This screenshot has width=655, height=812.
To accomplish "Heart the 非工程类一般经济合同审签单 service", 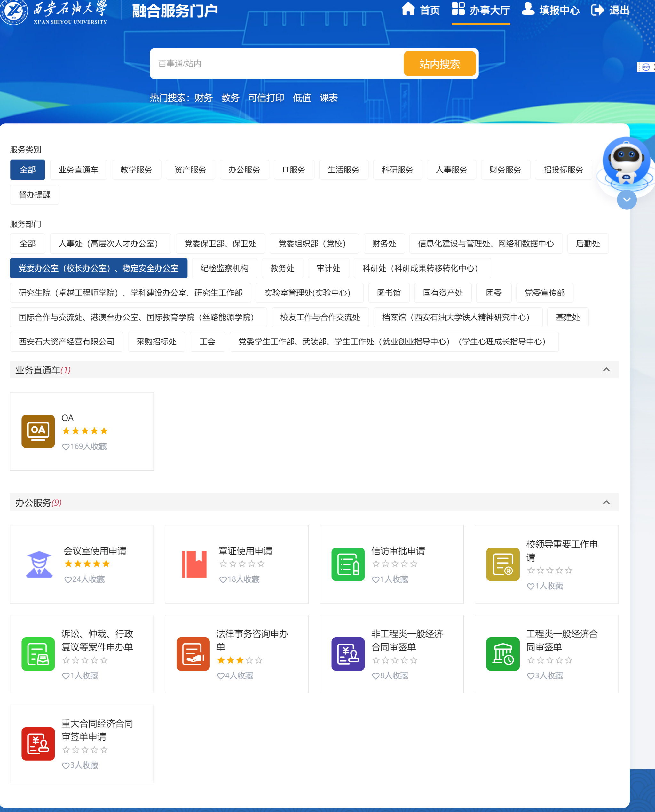I will (x=375, y=676).
